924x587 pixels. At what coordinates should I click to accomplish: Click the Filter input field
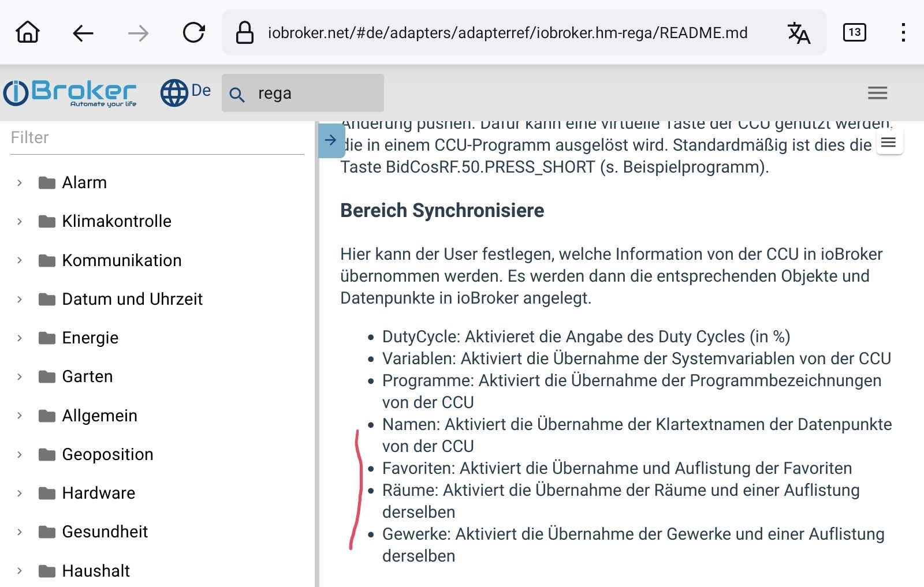(x=157, y=138)
